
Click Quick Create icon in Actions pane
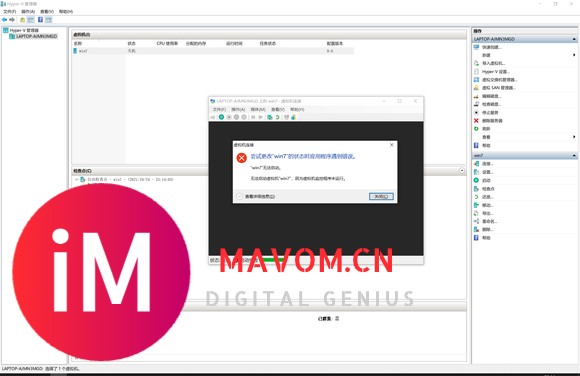tap(476, 47)
